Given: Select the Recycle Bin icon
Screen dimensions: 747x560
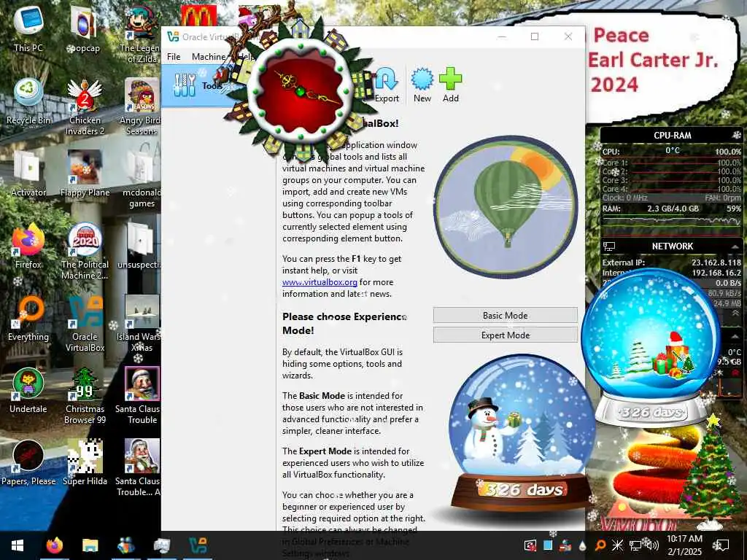Looking at the screenshot, I should coord(28,101).
